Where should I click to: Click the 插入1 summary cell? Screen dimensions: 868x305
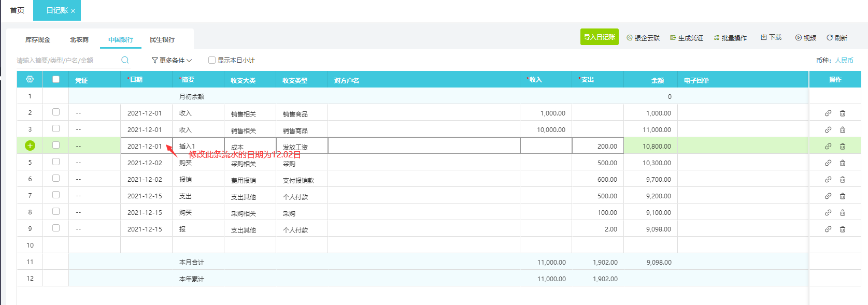pyautogui.click(x=198, y=146)
